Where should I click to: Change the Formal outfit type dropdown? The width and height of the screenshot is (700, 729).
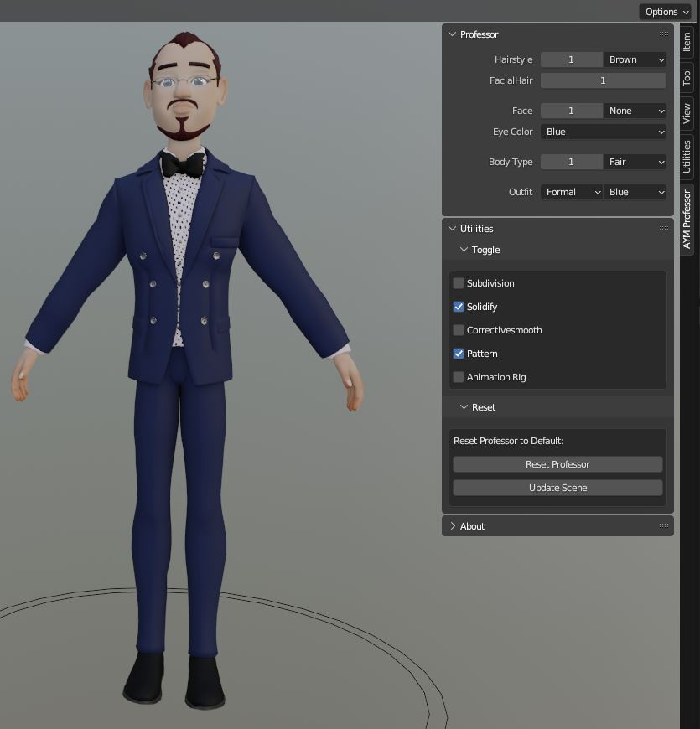coord(572,192)
